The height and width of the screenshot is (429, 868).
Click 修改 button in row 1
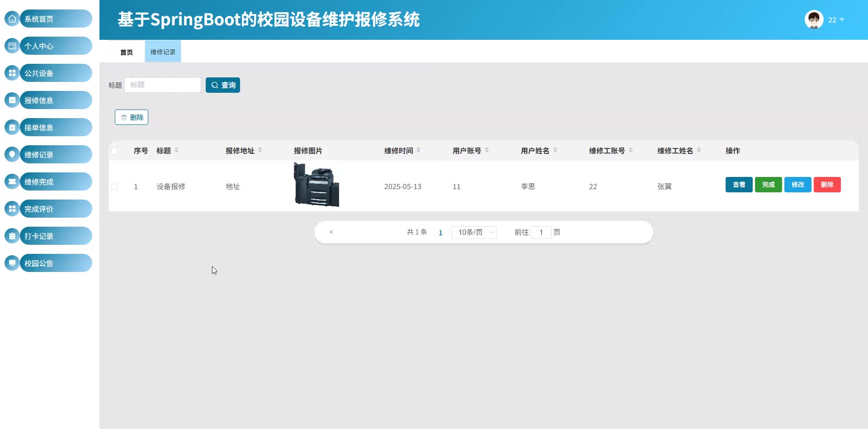point(798,185)
